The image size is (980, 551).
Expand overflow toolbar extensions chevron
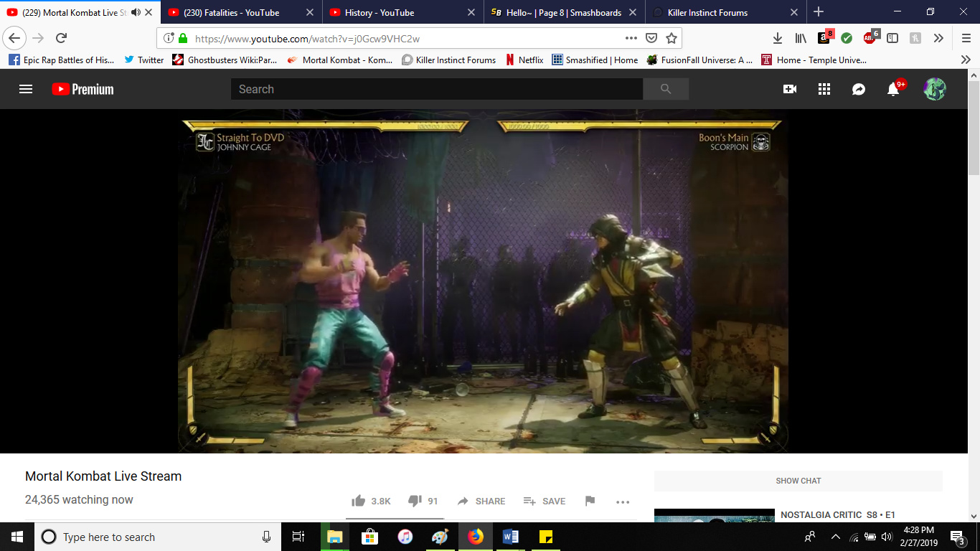pyautogui.click(x=939, y=38)
